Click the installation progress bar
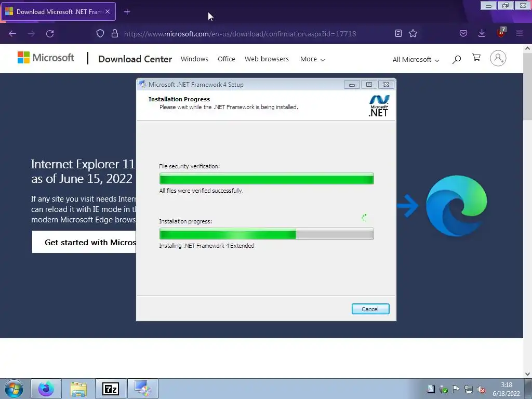Screen dimensions: 532x399 267,233
